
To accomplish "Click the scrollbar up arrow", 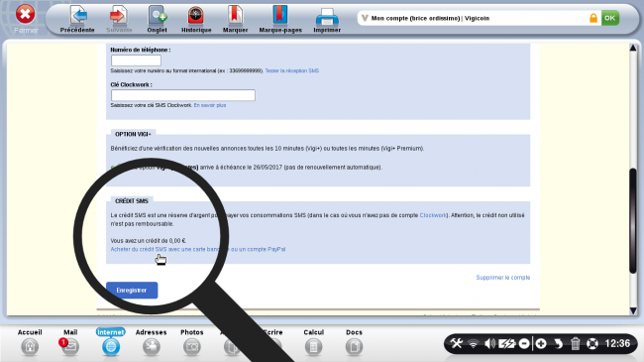I will click(x=633, y=49).
